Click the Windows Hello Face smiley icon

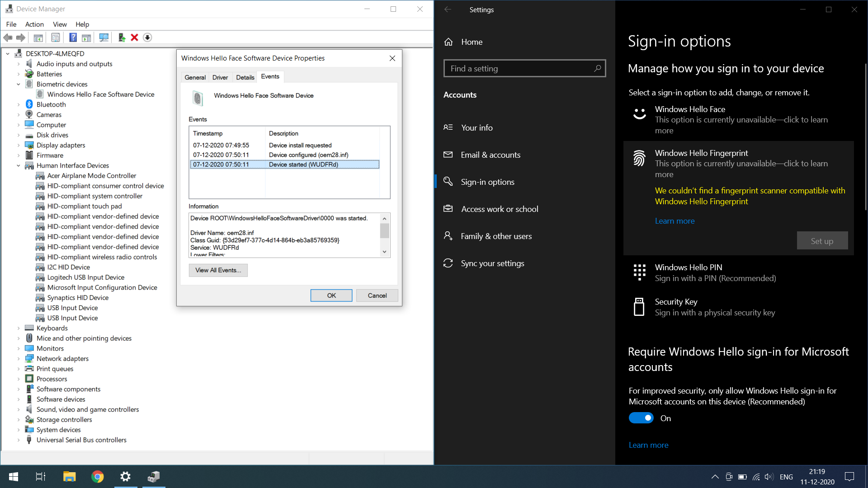(639, 113)
